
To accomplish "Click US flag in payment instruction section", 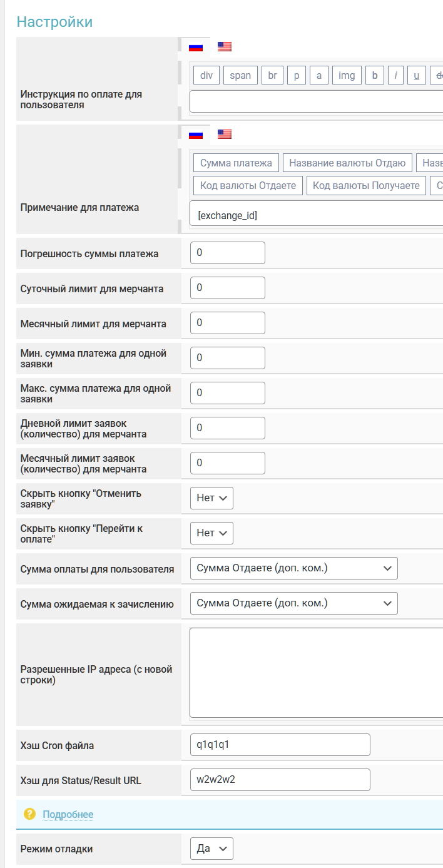I will point(225,46).
